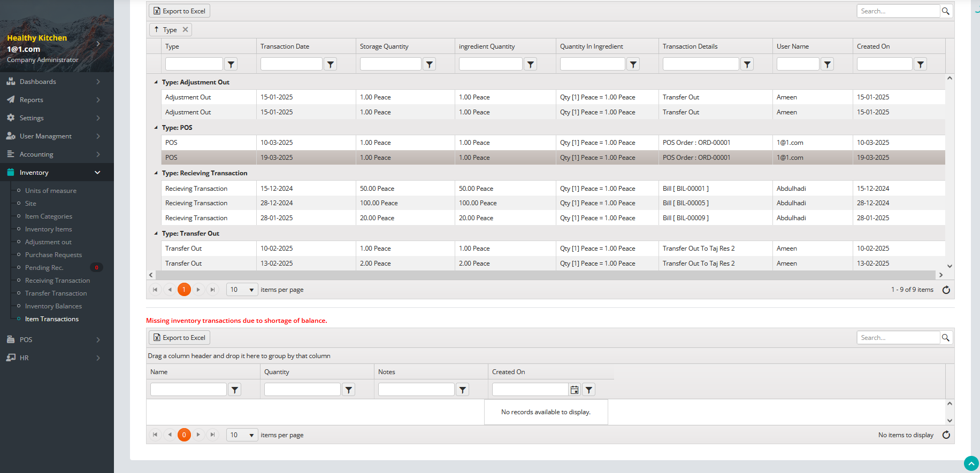Remove the Type grouping with X

(185, 30)
